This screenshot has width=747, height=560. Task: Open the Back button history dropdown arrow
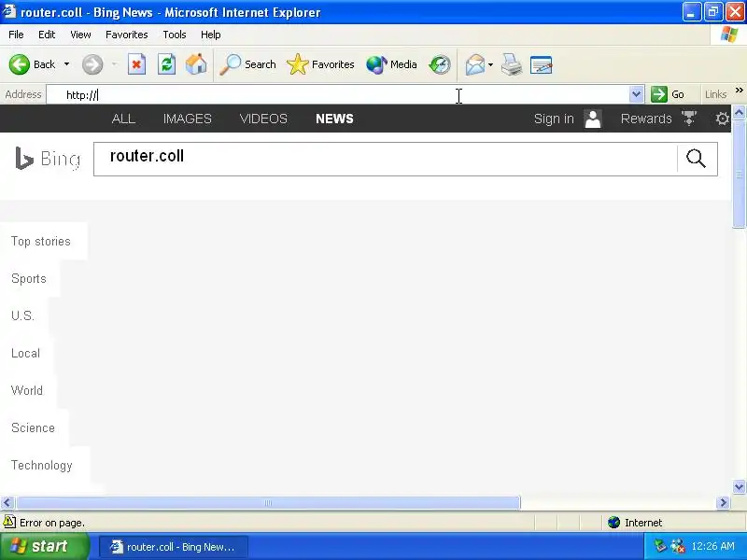[x=66, y=64]
